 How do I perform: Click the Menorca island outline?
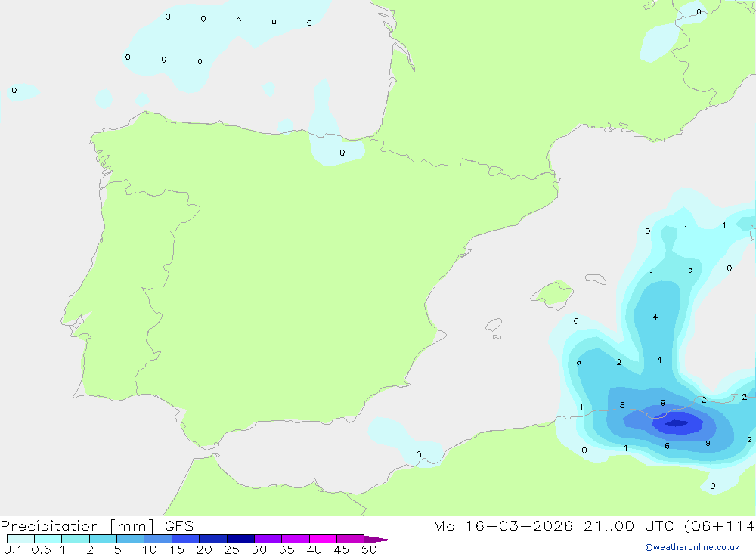tap(596, 279)
